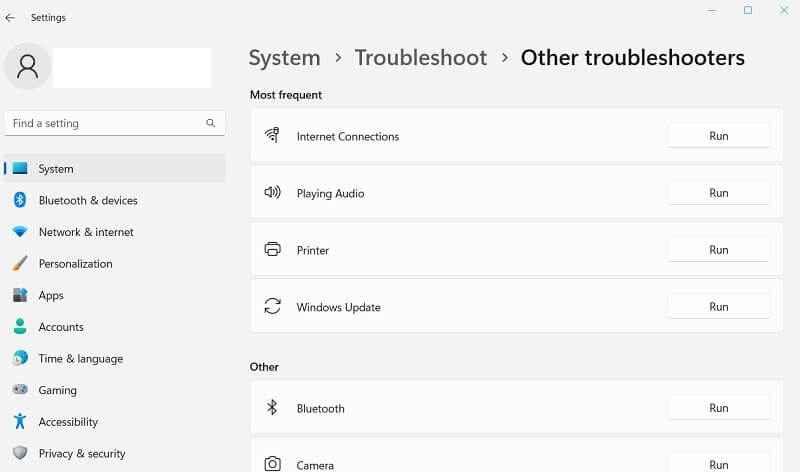Click the Internet Connections label
This screenshot has width=800, height=472.
[x=348, y=136]
